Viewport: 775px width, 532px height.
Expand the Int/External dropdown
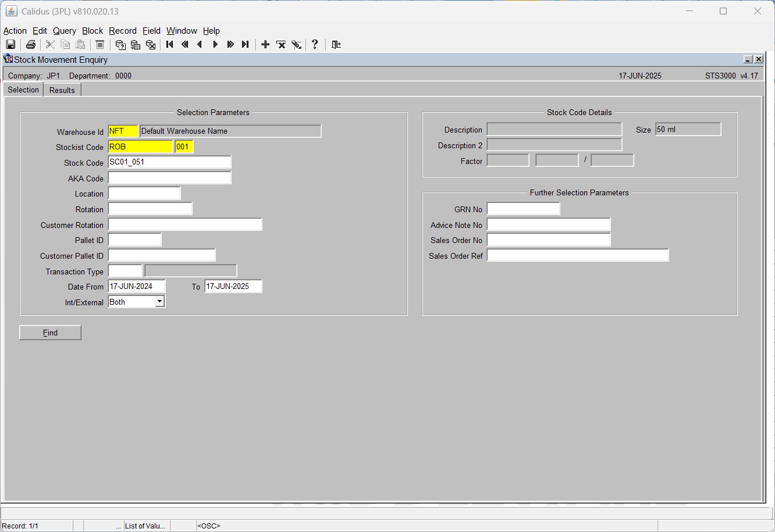[x=159, y=302]
